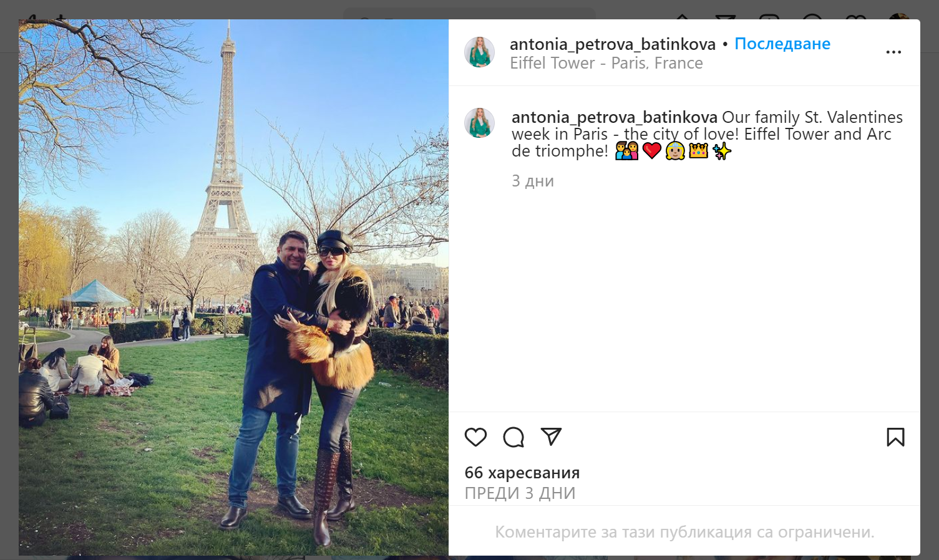Open the messenger icon in the top navigation

(x=725, y=16)
